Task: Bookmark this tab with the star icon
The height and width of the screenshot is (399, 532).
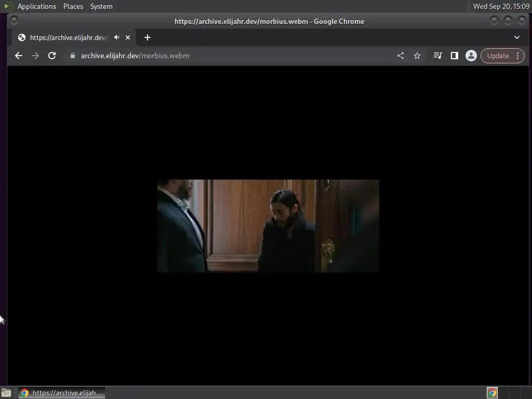Action: coord(417,56)
